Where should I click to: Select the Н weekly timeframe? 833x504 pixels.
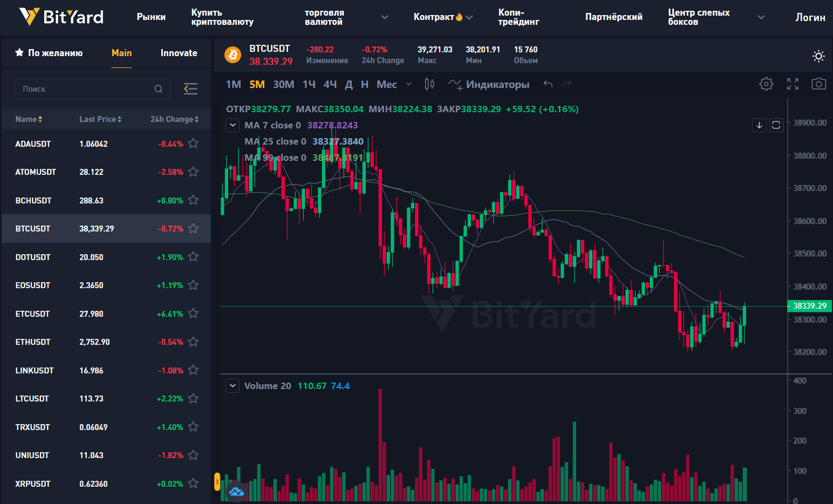point(365,84)
